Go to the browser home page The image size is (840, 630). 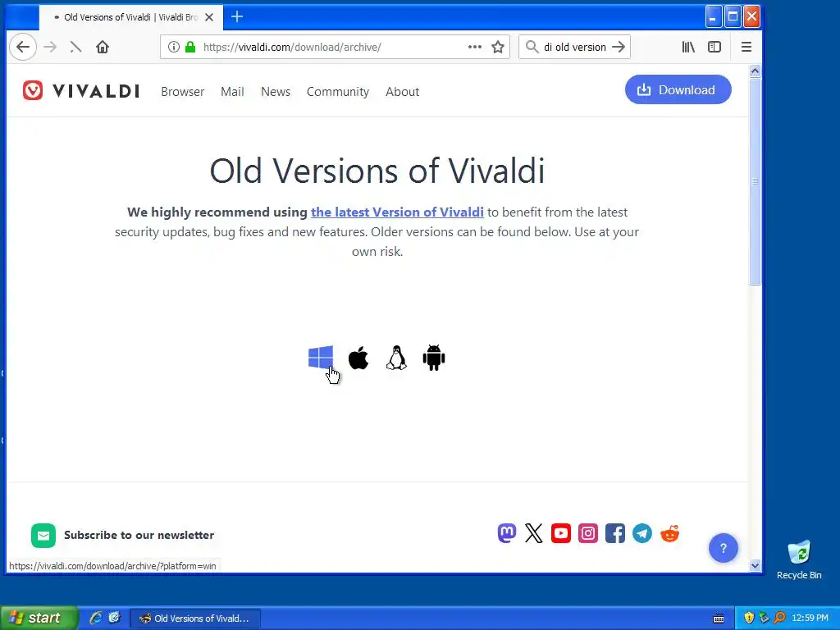[103, 47]
